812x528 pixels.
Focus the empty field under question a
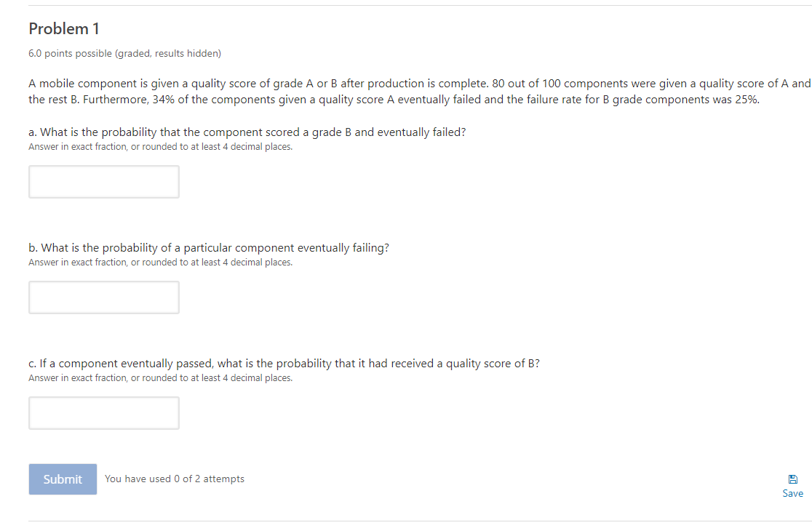(103, 181)
